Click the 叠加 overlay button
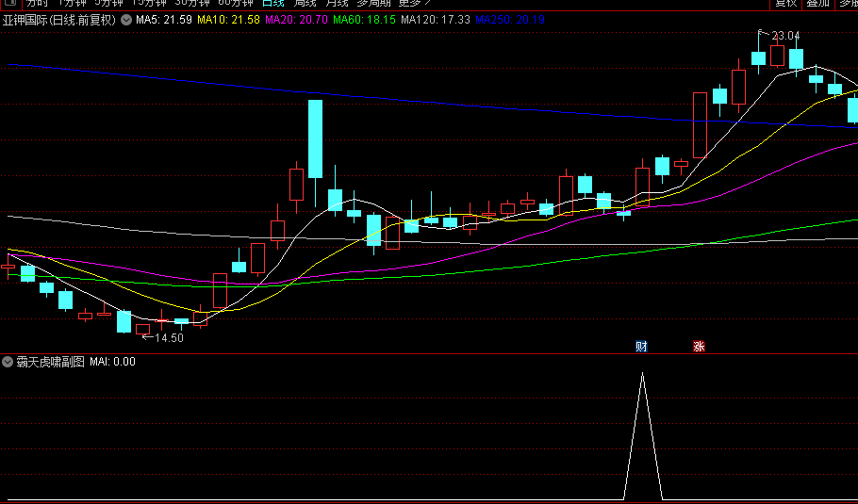The image size is (858, 504). (x=818, y=3)
